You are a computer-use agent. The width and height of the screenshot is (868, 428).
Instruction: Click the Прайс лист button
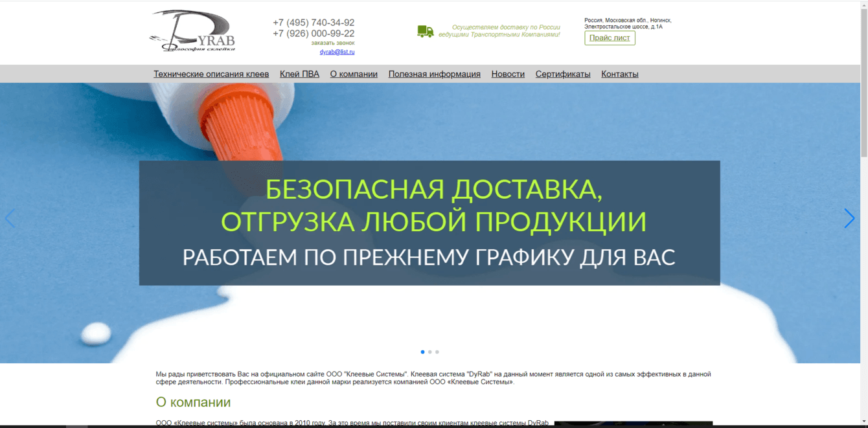pos(610,38)
